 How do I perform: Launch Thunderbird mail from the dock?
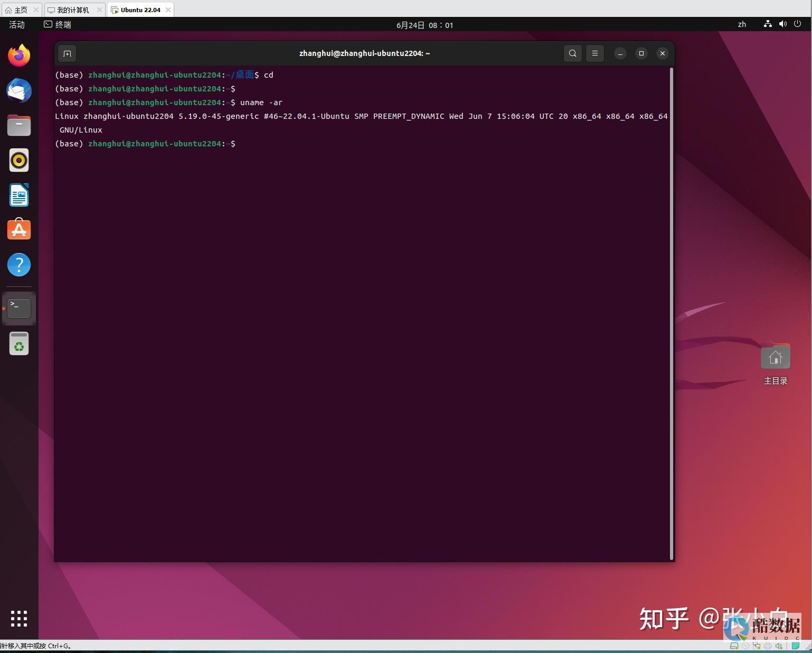[19, 90]
